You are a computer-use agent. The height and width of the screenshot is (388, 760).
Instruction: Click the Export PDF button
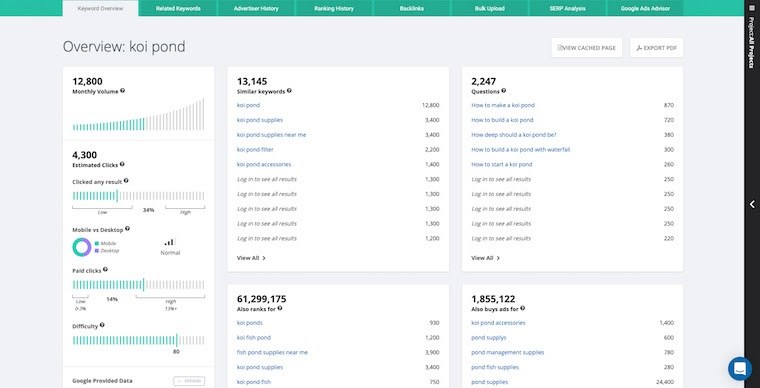(x=656, y=48)
